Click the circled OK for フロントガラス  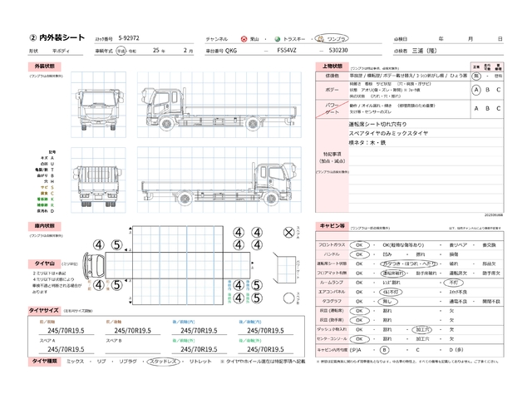[359, 245]
